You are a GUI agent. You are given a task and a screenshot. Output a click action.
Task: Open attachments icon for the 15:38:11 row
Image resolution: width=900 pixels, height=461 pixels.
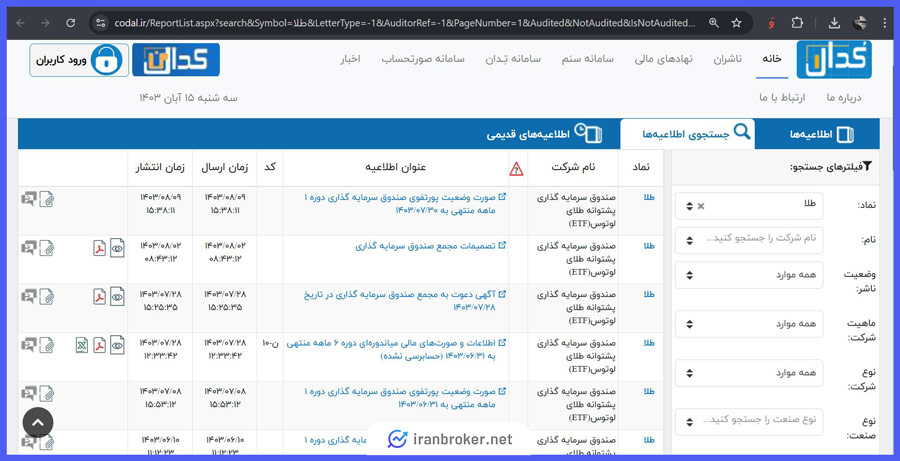(47, 199)
